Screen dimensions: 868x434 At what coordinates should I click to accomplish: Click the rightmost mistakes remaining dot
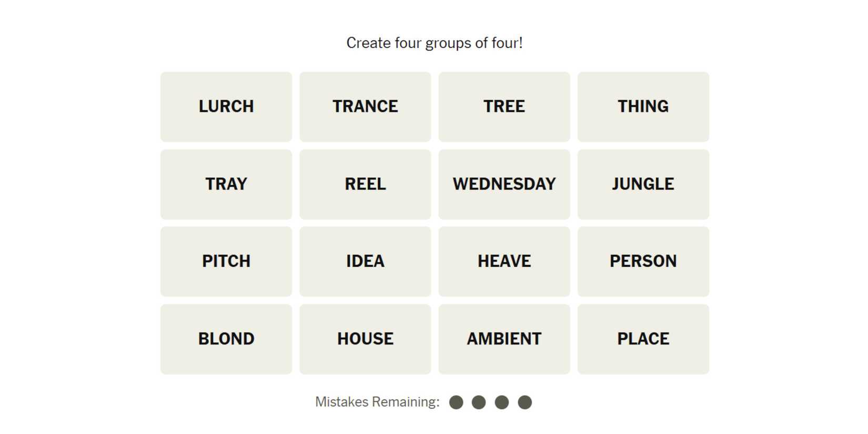click(524, 402)
